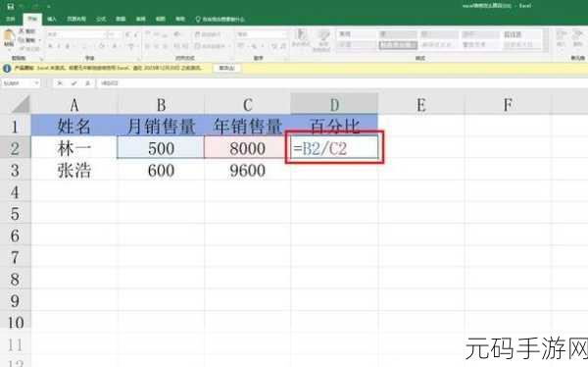Toggle Italic formatting
The image size is (588, 367).
[59, 46]
